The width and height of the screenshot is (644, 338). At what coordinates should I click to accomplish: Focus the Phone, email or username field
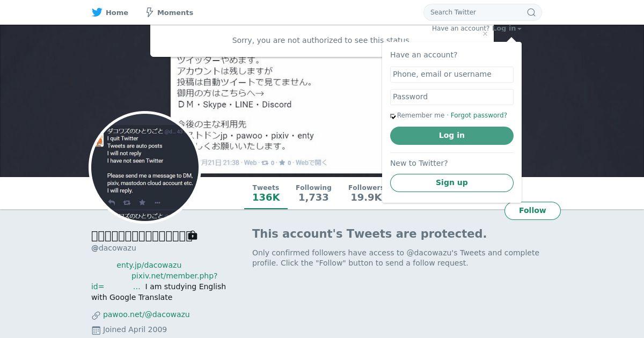point(451,75)
